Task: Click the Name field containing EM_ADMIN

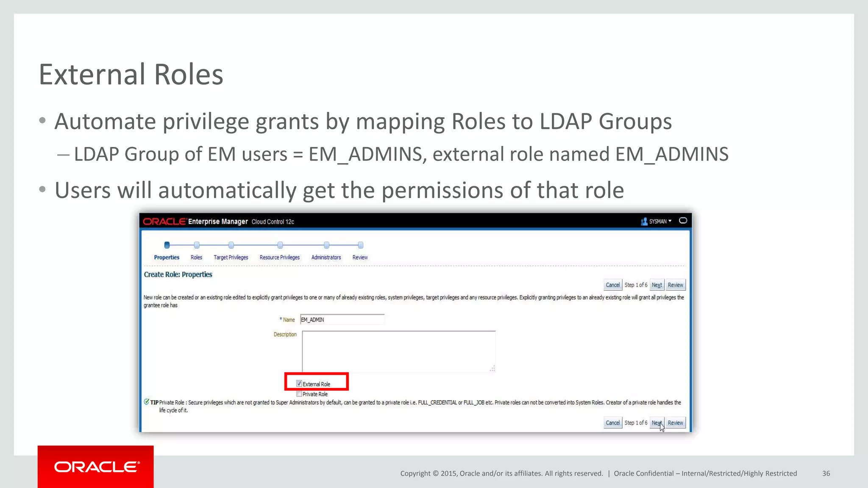Action: [x=342, y=319]
